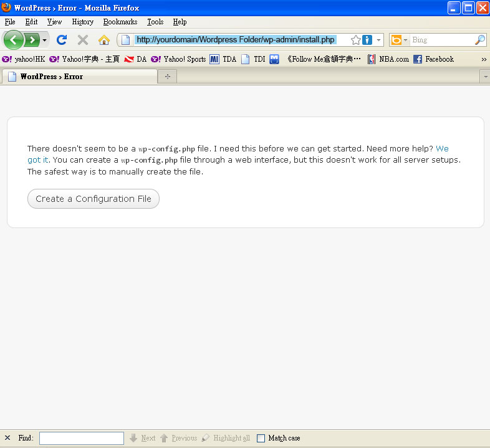Open the Tools menu
The width and height of the screenshot is (490, 448).
(155, 22)
